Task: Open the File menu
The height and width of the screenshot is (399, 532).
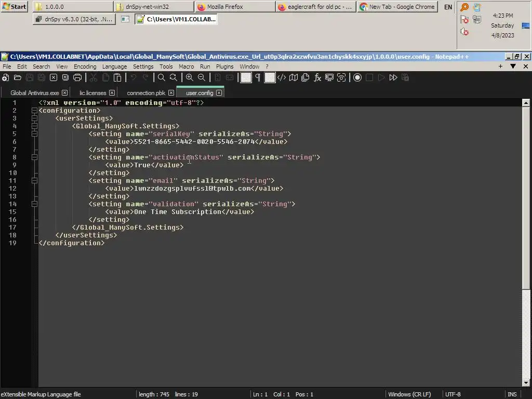Action: pos(7,66)
